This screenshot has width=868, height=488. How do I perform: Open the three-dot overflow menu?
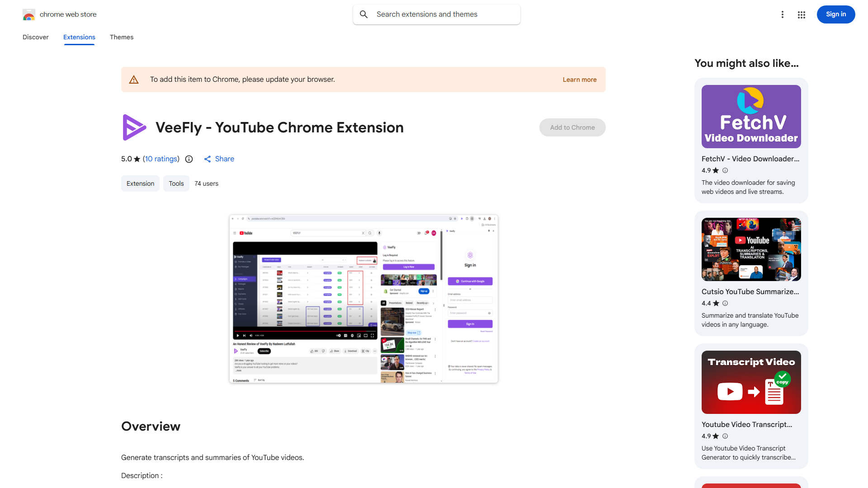coord(783,14)
